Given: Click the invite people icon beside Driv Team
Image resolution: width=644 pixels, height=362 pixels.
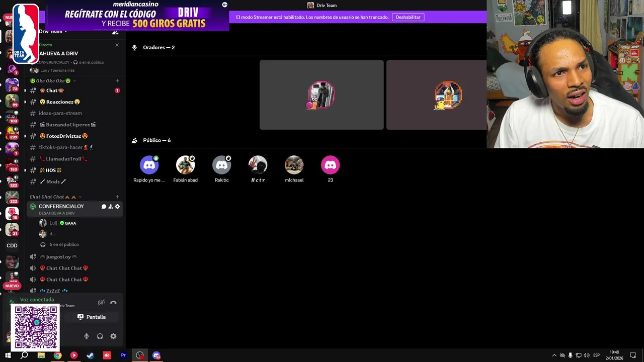Looking at the screenshot, I should pyautogui.click(x=115, y=32).
